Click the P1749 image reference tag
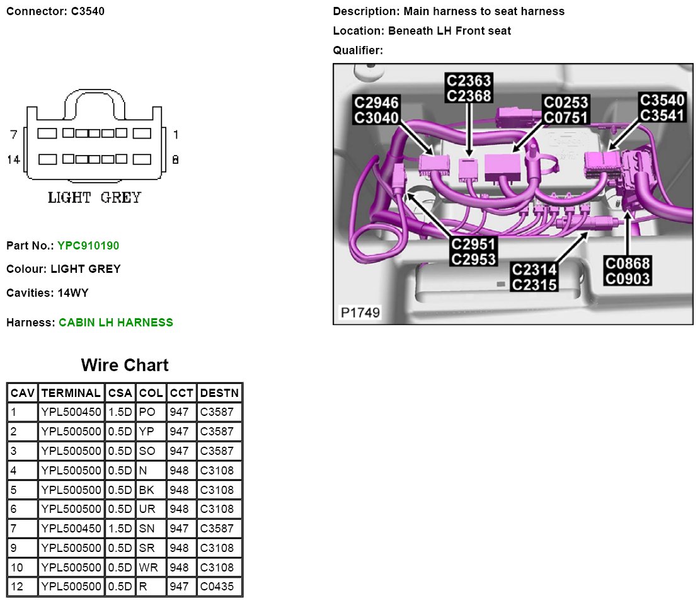 tap(357, 313)
